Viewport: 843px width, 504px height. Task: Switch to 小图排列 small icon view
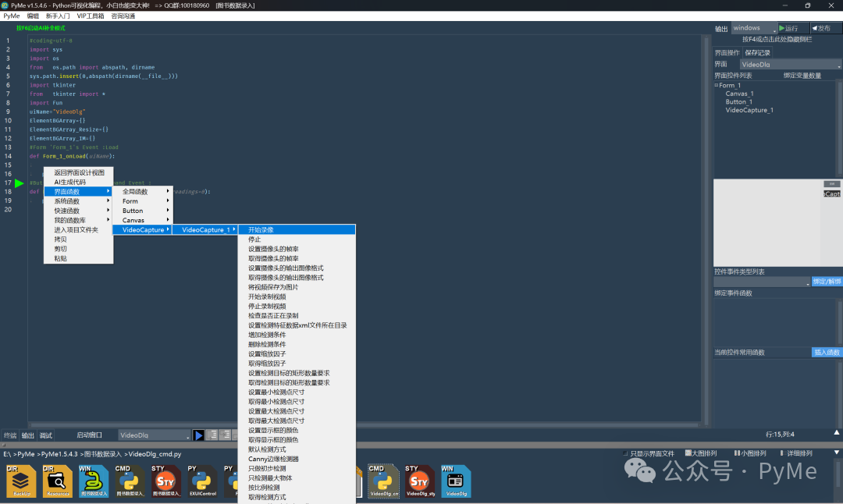click(x=750, y=453)
